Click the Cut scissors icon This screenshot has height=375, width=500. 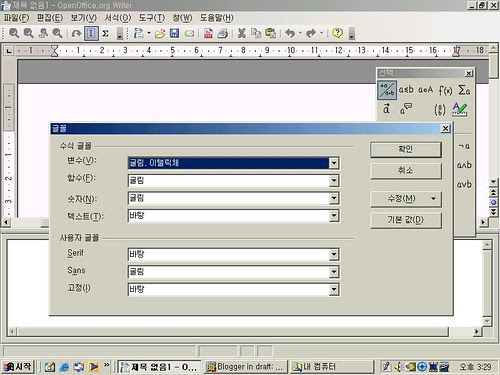242,33
